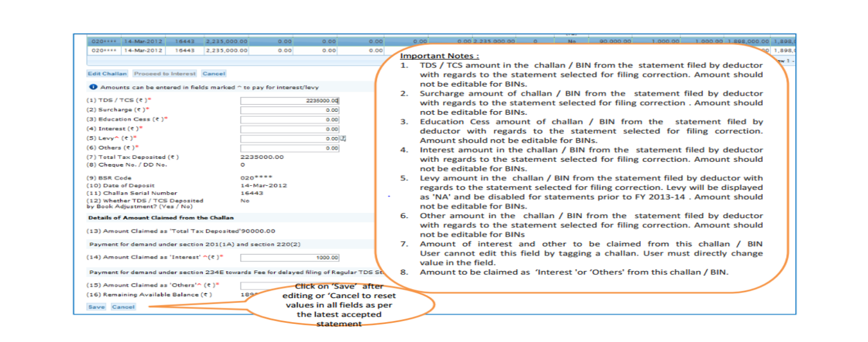Click the Others (6) amount field
Screen dimensions: 868x342
point(290,148)
